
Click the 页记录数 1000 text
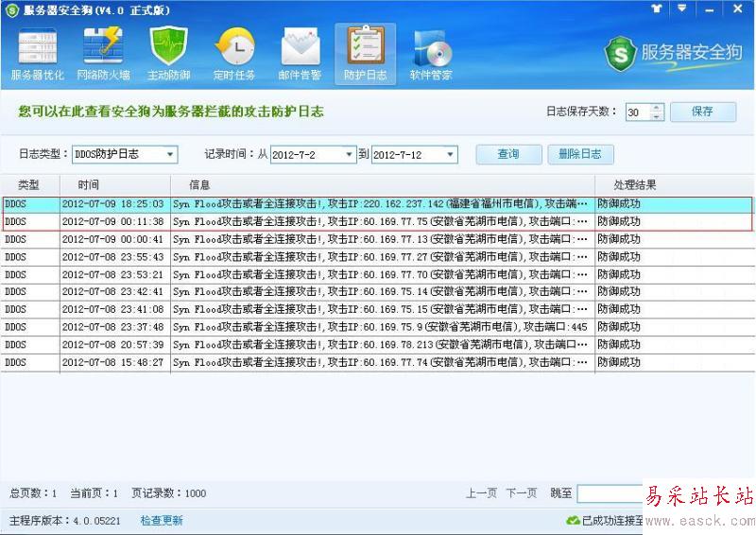(x=169, y=493)
